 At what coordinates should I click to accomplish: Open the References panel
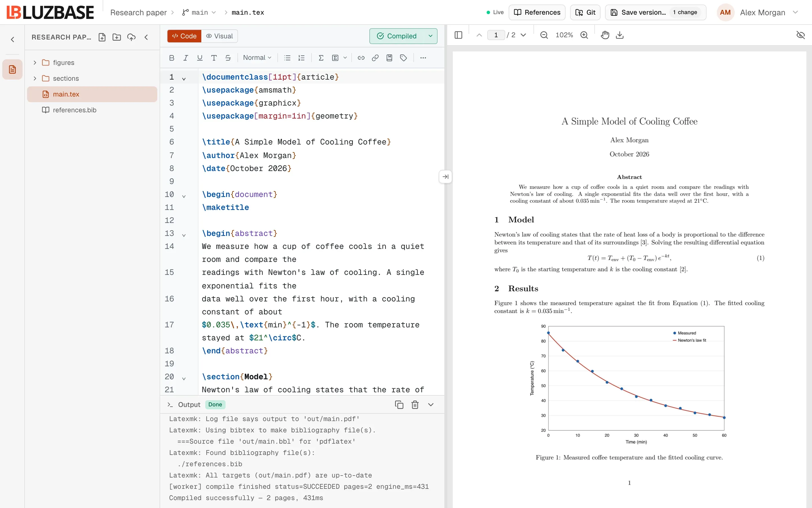(x=537, y=12)
